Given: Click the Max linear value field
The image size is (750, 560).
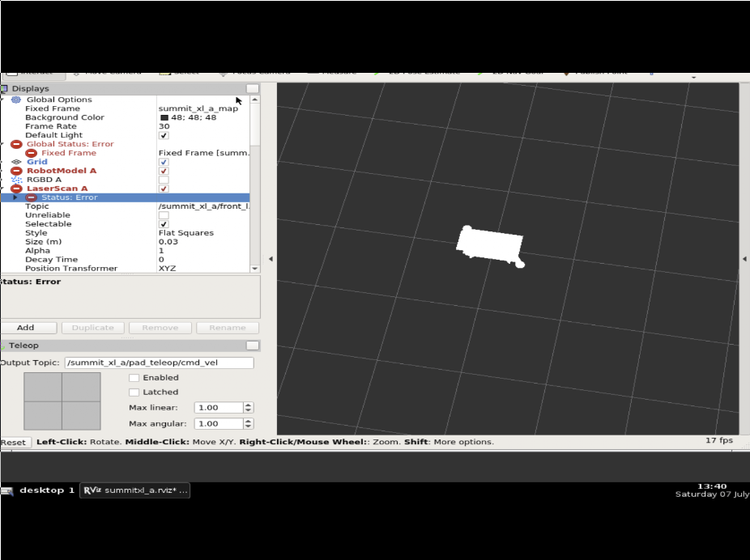Looking at the screenshot, I should pos(219,408).
